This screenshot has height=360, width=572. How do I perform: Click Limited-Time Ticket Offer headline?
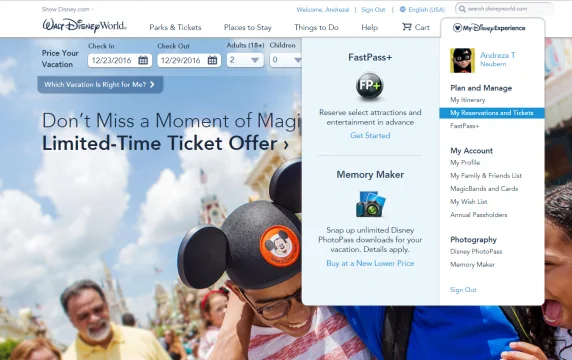pyautogui.click(x=165, y=143)
